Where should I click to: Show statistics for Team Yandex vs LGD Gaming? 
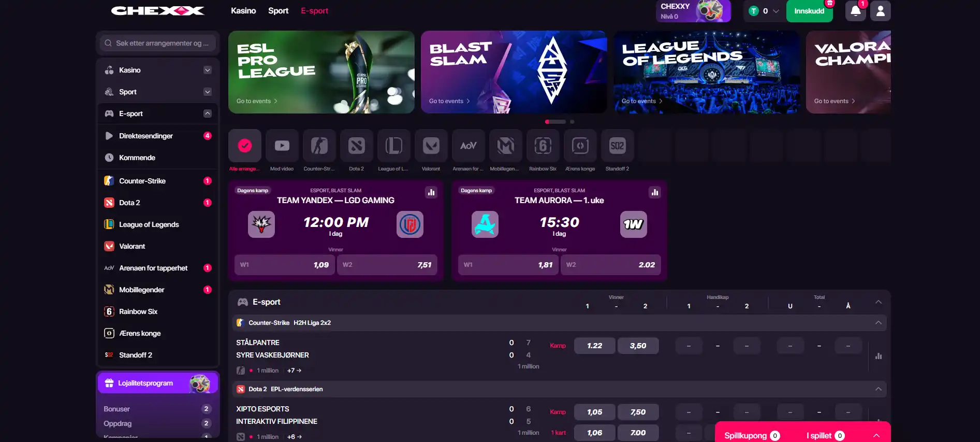point(431,192)
